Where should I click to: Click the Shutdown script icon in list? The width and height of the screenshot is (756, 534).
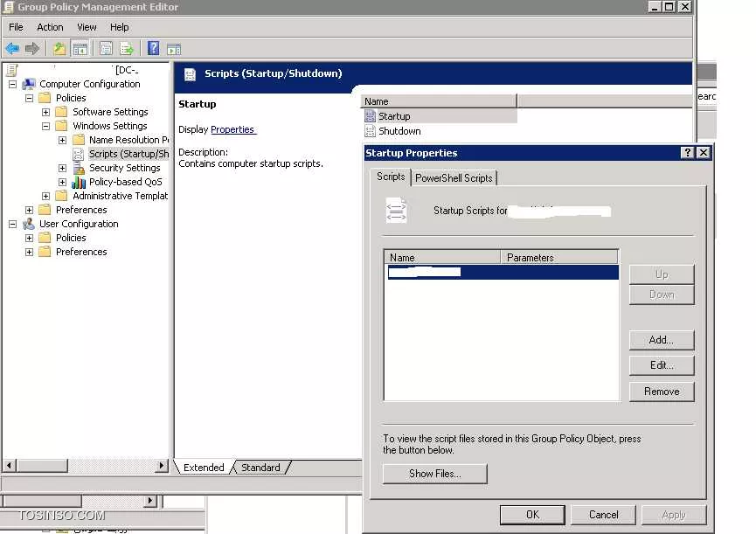click(x=370, y=131)
